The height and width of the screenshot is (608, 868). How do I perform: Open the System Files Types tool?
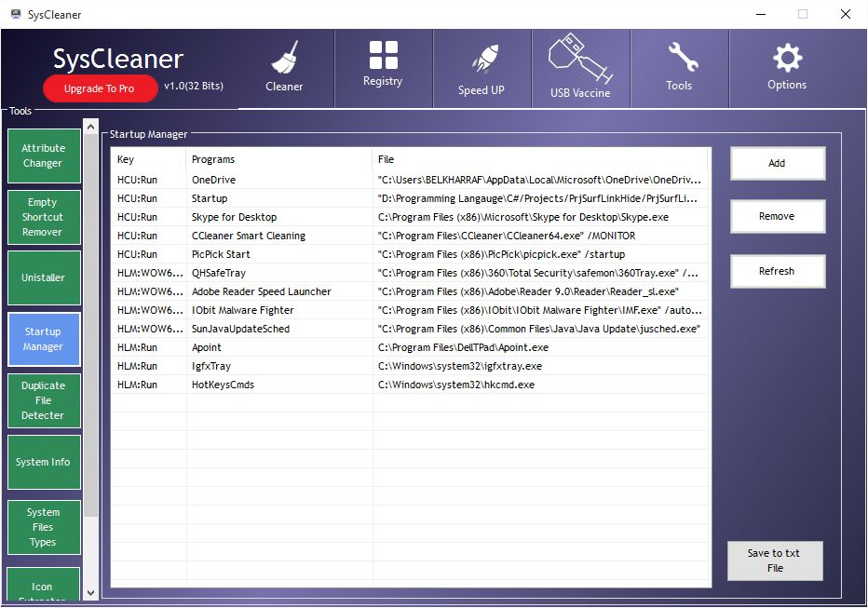click(44, 527)
